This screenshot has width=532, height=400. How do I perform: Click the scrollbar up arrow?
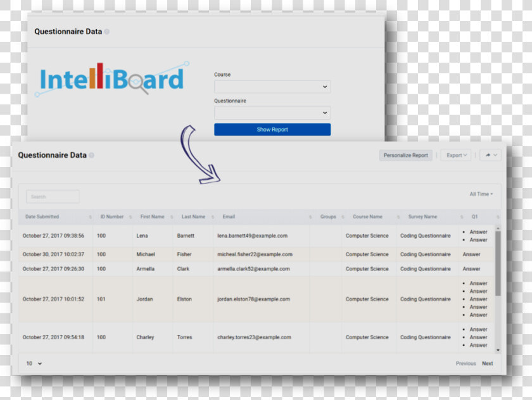point(498,228)
